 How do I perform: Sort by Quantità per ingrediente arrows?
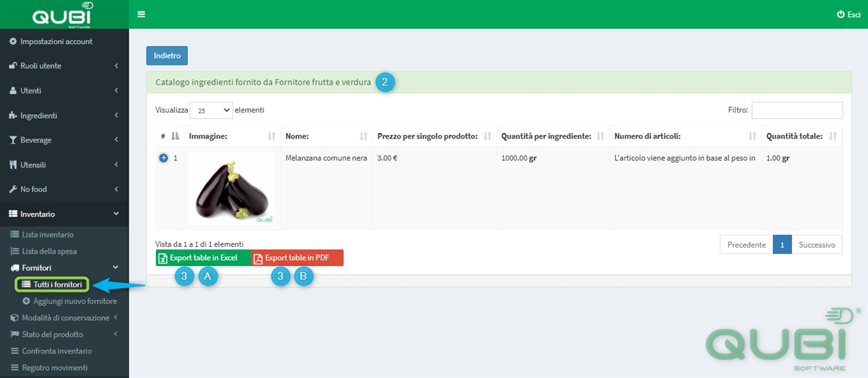(x=600, y=136)
